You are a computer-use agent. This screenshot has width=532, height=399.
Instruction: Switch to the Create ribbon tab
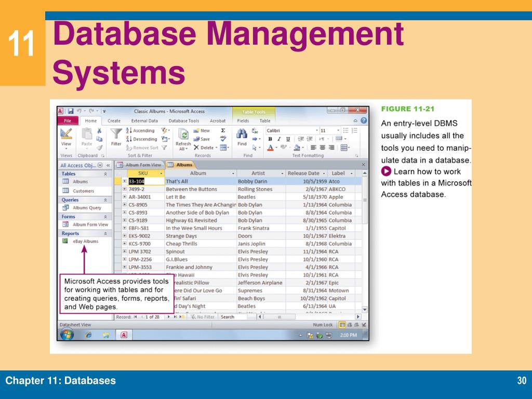(114, 121)
